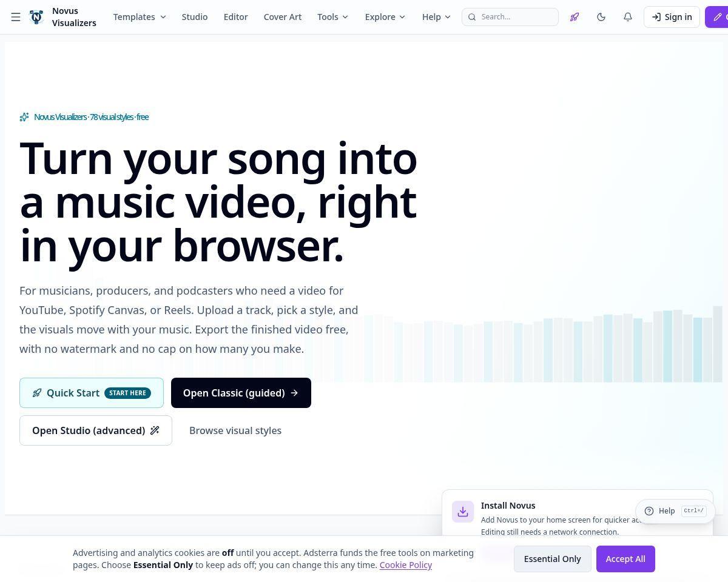Click Open Studio (advanced) button
Viewport: 728px width, 582px height.
pyautogui.click(x=96, y=430)
